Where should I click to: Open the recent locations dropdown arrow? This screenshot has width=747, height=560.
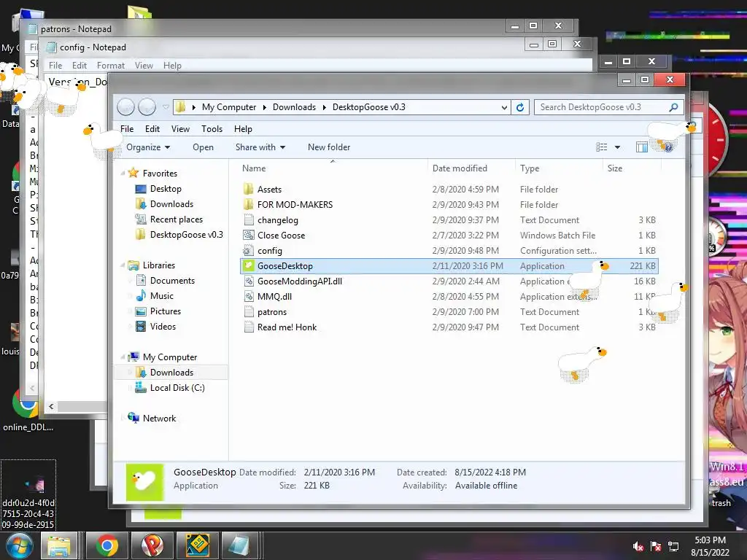(166, 107)
